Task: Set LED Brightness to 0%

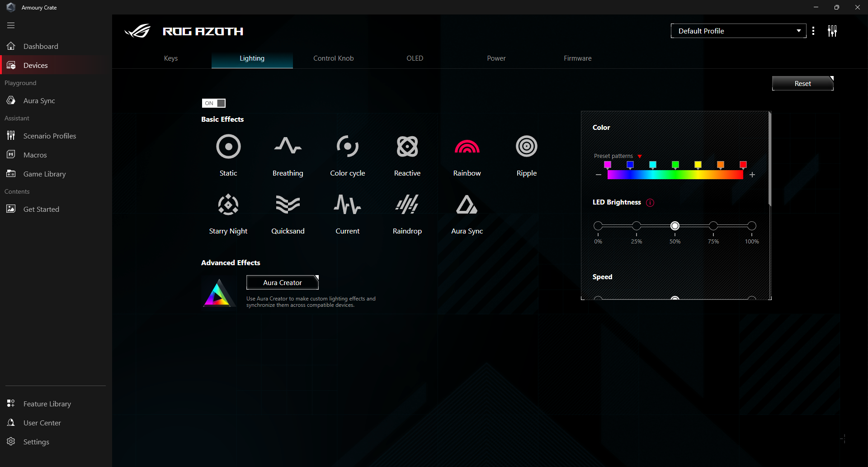Action: tap(598, 226)
